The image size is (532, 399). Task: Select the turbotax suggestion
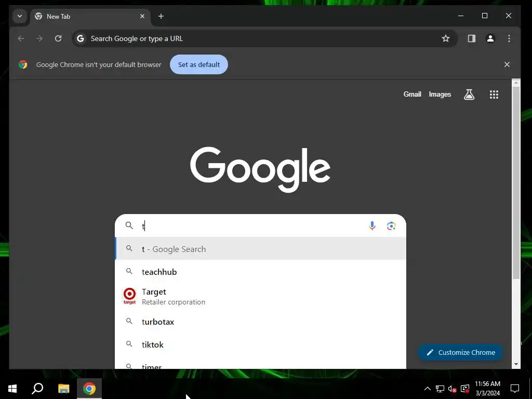261,322
